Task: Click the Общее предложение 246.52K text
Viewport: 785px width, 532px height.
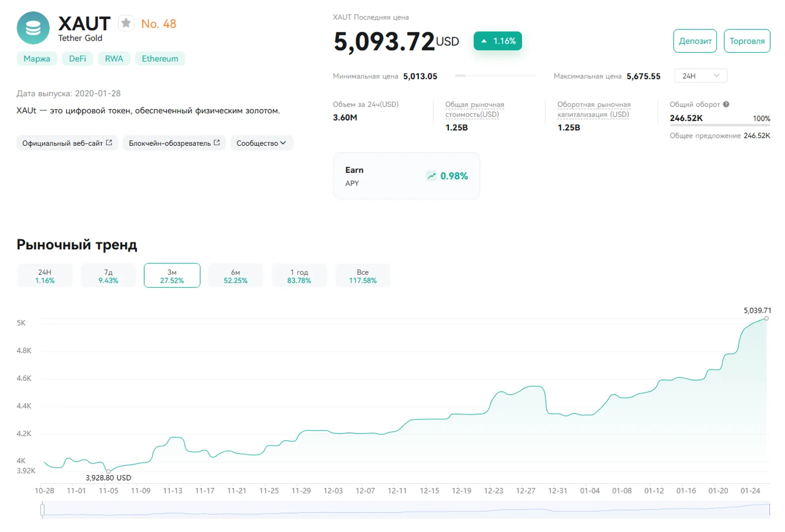Action: [720, 135]
